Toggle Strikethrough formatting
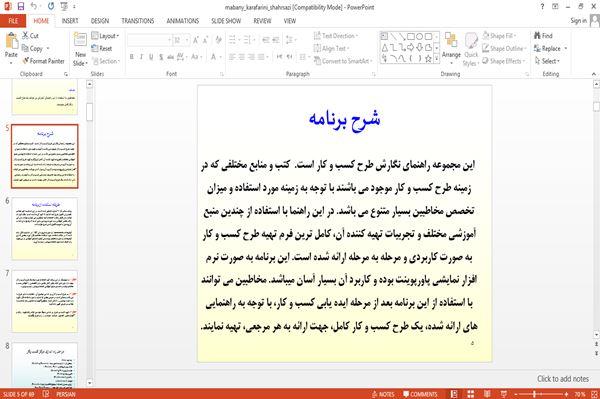This screenshot has width=600, height=399. click(171, 57)
